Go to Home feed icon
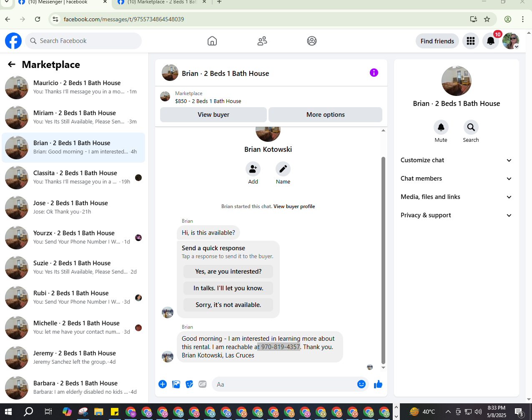Viewport: 532px width, 420px height. (212, 41)
